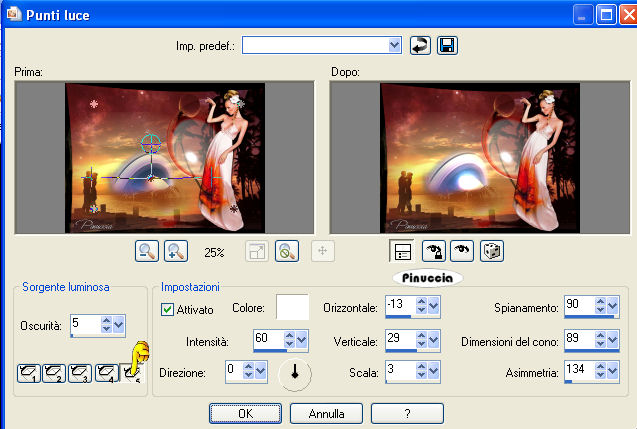
Task: Click the magnifier with prohibition sign icon
Action: 287,251
